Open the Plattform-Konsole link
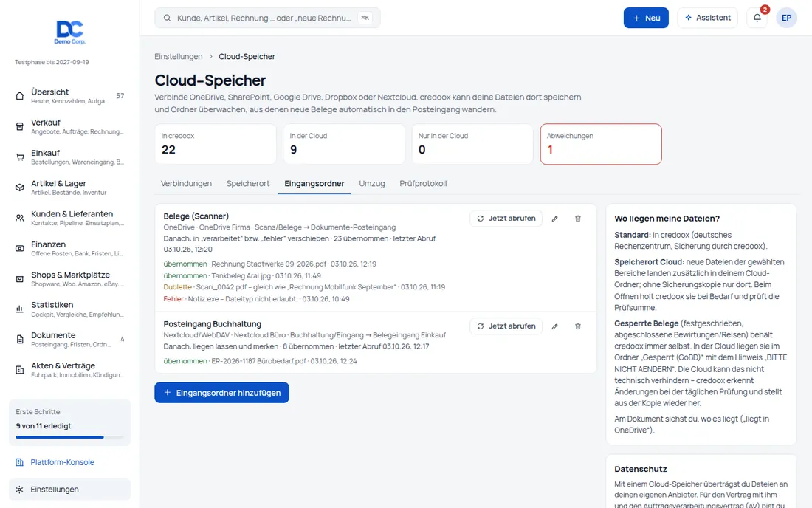812x508 pixels. 62,462
